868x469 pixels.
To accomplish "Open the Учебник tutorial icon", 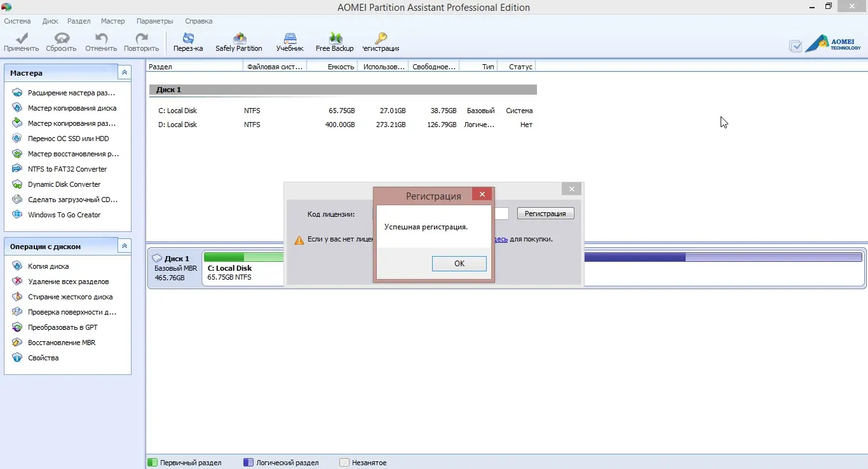I will point(290,43).
